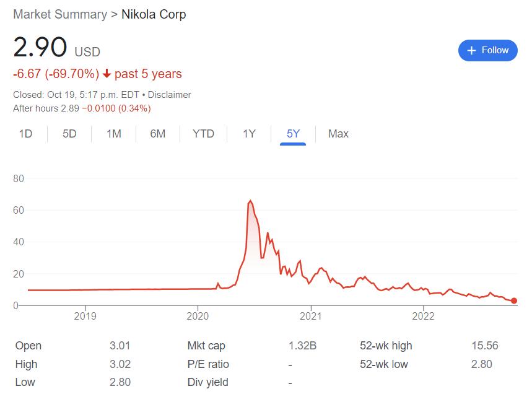Screen dimensions: 532x394
Task: Click the red down arrow icon
Action: (107, 74)
